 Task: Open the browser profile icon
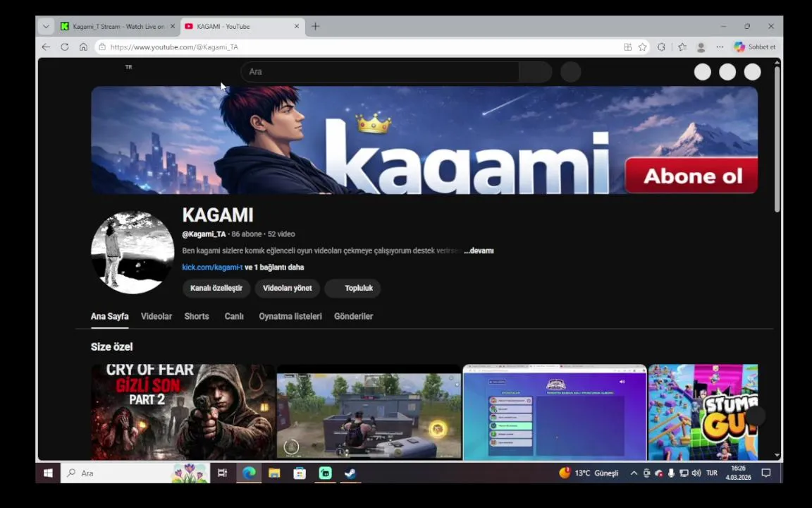point(701,47)
